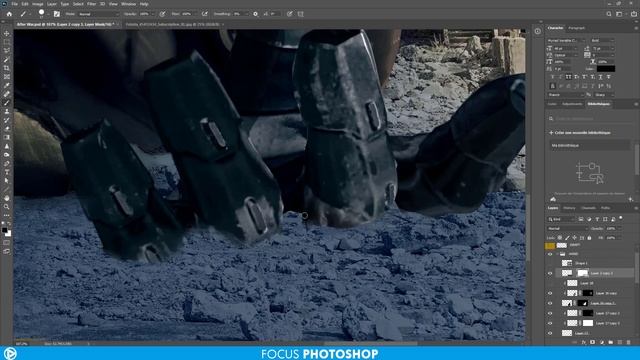Toggle All Caps character style
Image resolution: width=640 pixels, height=360 pixels.
point(568,77)
